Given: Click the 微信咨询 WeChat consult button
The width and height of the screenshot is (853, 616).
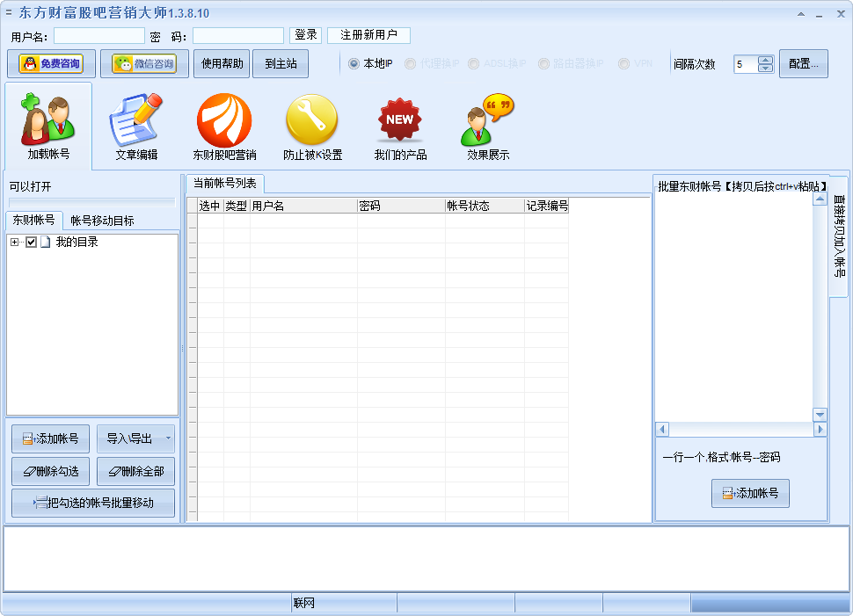Looking at the screenshot, I should coord(144,63).
